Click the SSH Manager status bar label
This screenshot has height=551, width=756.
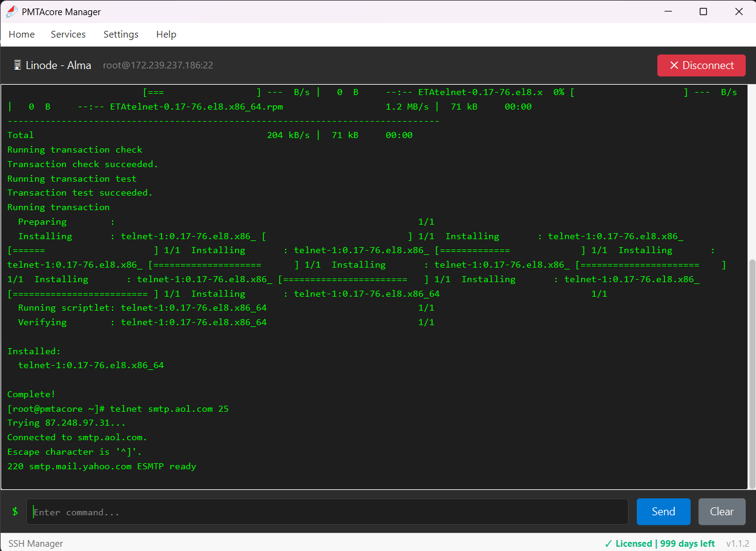click(35, 543)
